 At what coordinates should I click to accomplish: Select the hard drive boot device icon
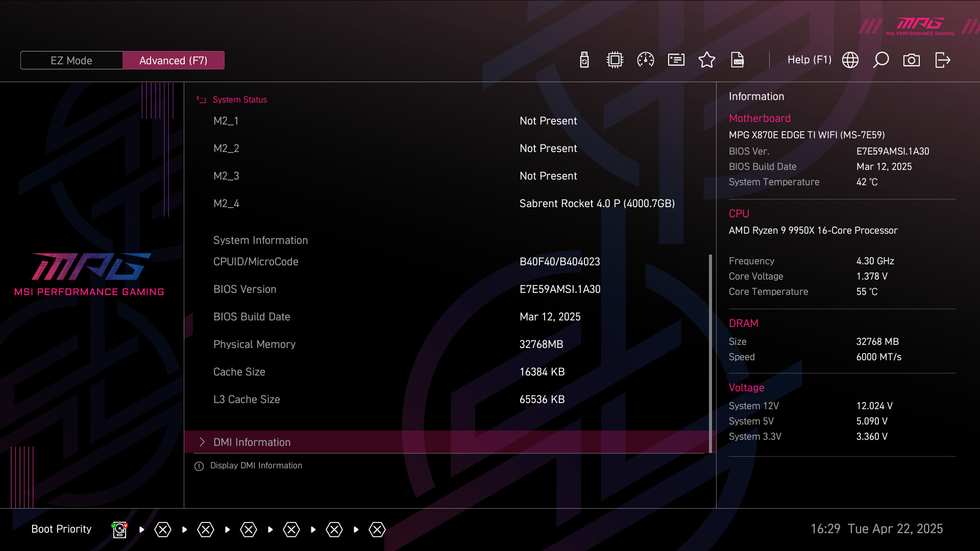(x=119, y=530)
